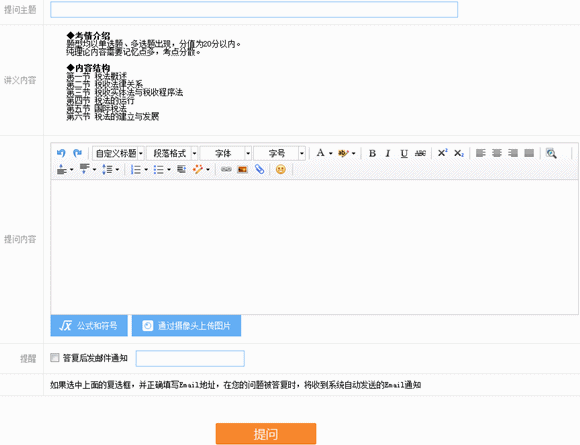This screenshot has width=580, height=445.
Task: Attach a file with the paperclip icon
Action: (x=259, y=169)
